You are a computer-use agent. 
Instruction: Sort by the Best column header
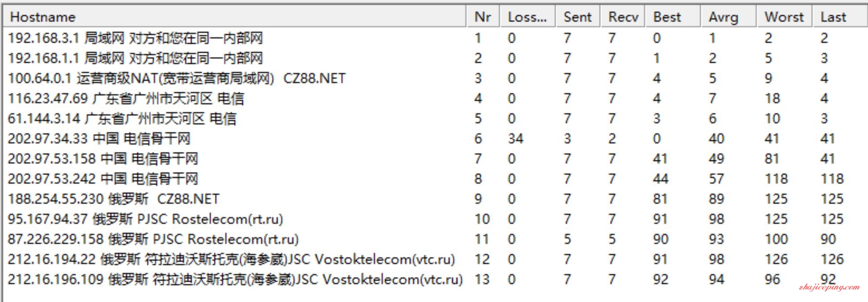pos(673,17)
